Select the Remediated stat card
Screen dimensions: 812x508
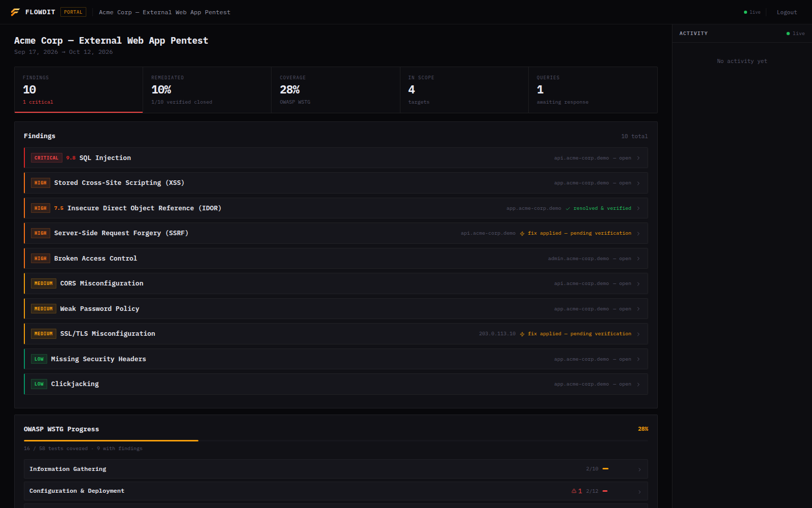click(x=207, y=90)
